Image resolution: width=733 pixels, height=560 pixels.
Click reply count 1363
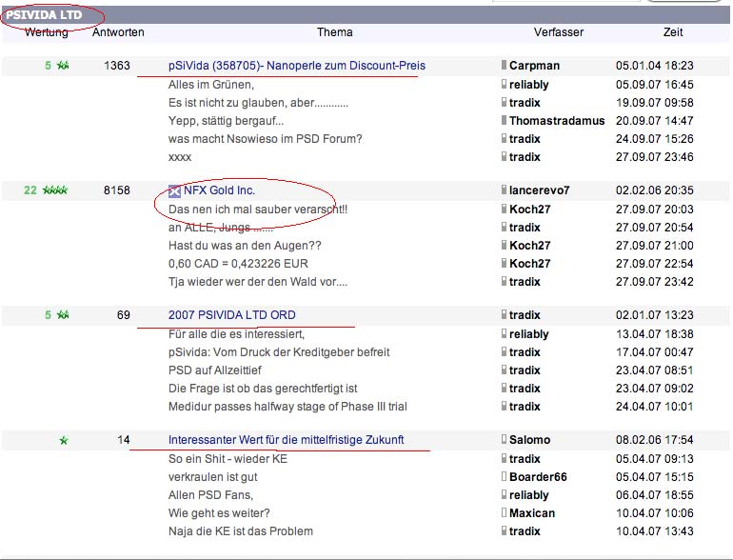point(117,66)
